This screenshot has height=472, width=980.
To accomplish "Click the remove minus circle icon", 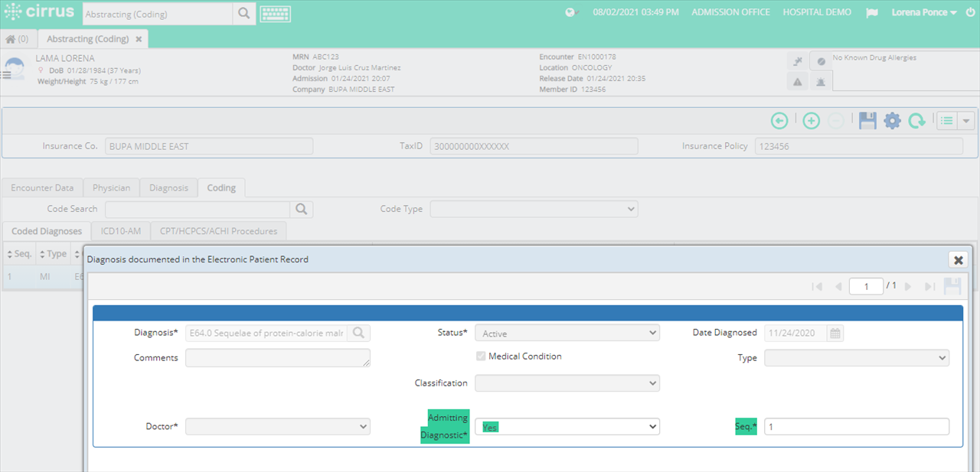I will click(837, 121).
